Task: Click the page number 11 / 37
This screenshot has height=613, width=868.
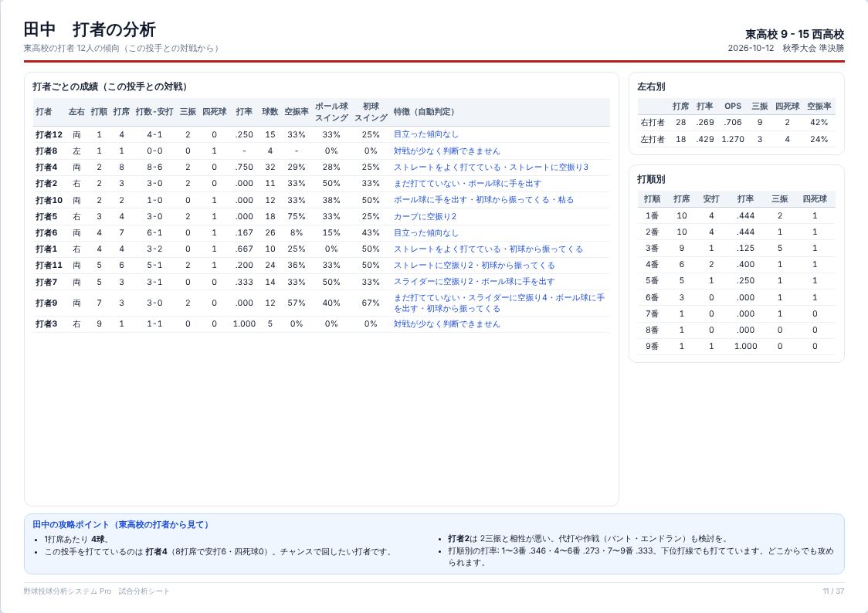Action: 834,591
